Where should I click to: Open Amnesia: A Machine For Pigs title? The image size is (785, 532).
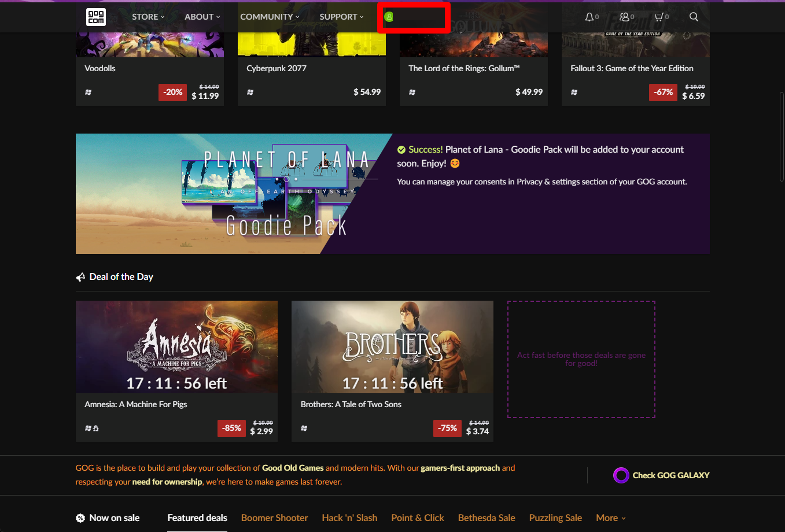136,404
